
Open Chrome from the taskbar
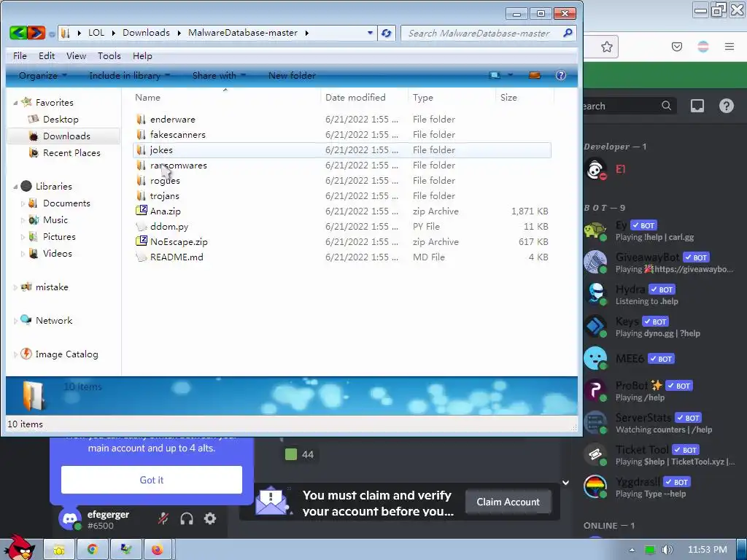coord(93,550)
